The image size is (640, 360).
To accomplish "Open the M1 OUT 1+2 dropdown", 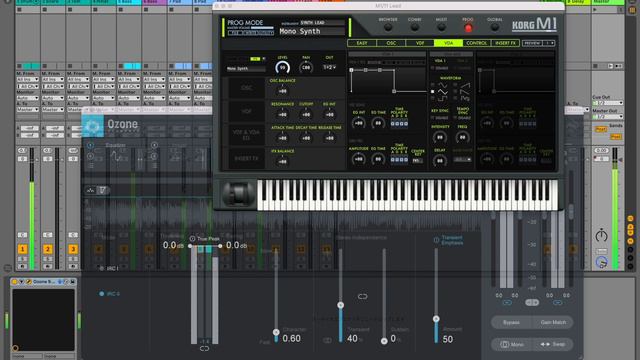I will tap(329, 67).
